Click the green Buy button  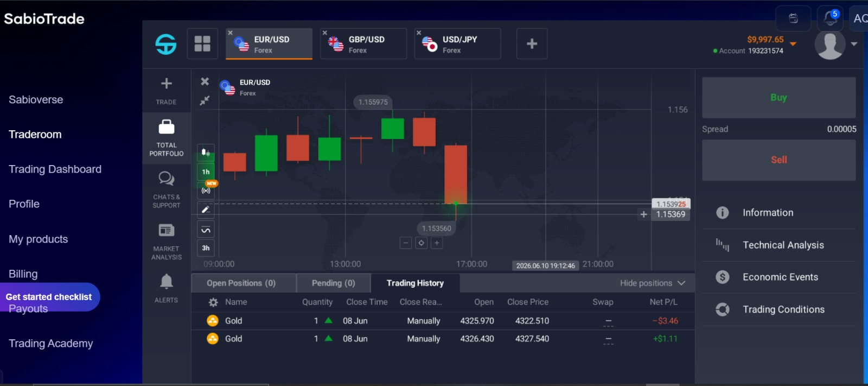click(x=778, y=98)
